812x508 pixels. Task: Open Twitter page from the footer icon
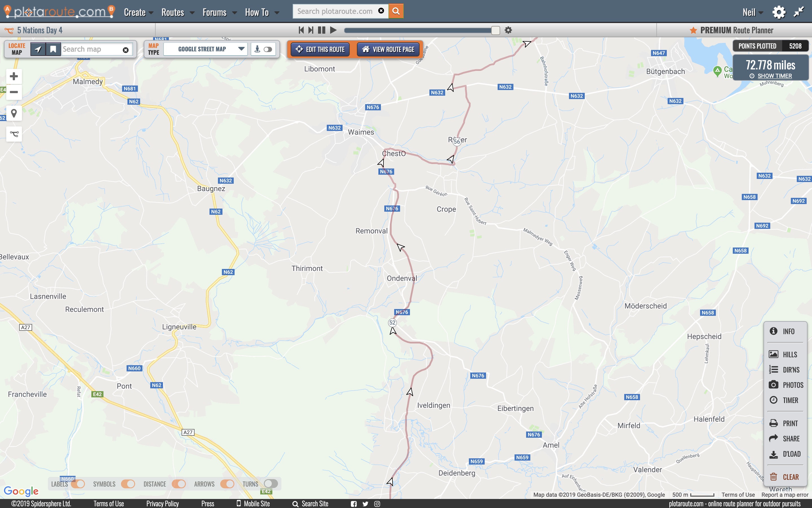(x=365, y=504)
